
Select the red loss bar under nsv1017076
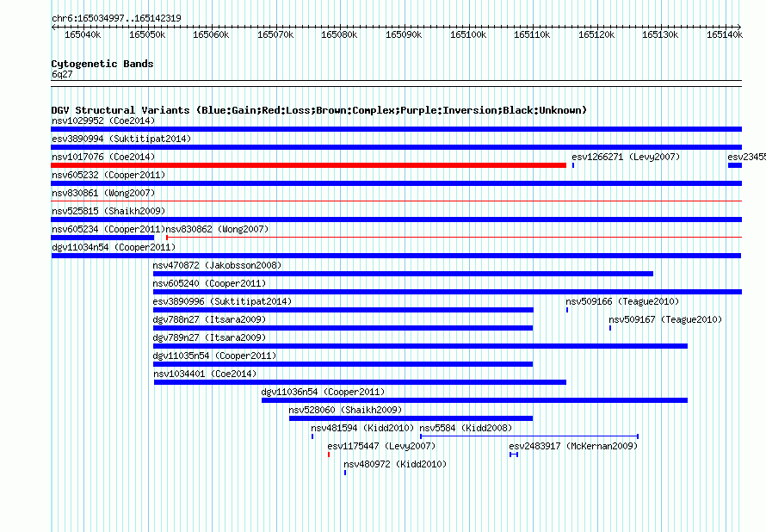(309, 165)
